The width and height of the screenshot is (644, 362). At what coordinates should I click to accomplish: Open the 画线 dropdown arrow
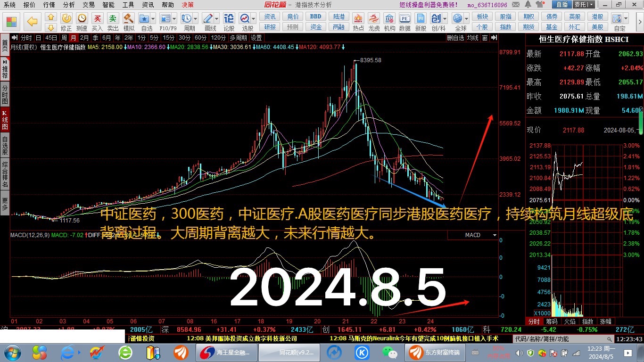tap(216, 18)
